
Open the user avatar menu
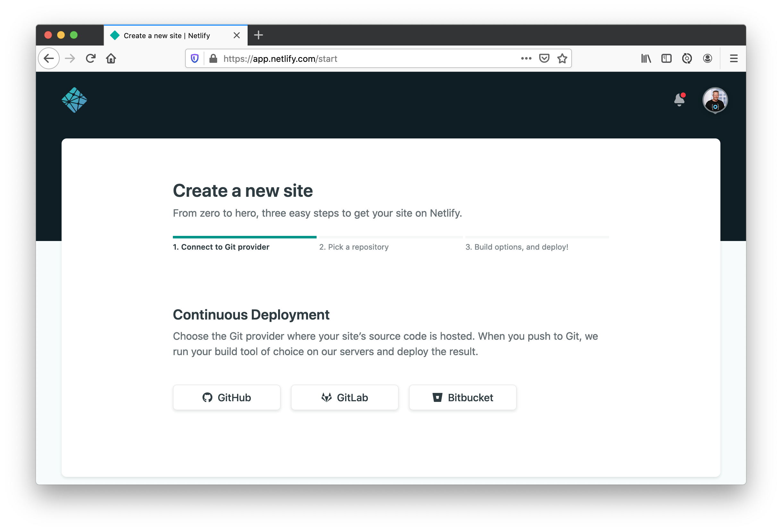pos(715,100)
